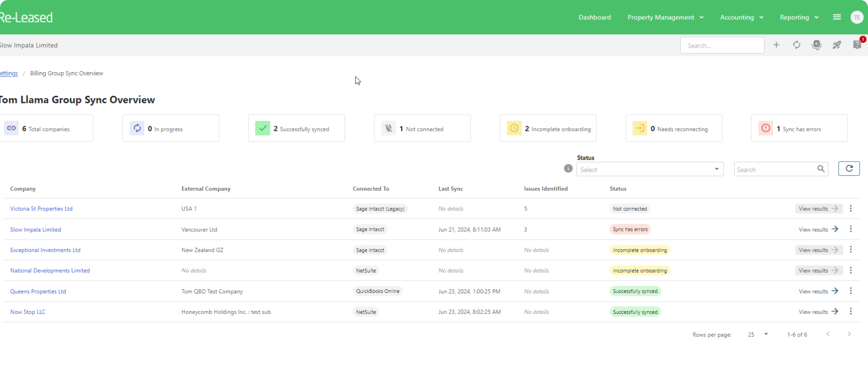Click the info icon next to Status filter
Image resolution: width=868 pixels, height=365 pixels.
[x=568, y=168]
